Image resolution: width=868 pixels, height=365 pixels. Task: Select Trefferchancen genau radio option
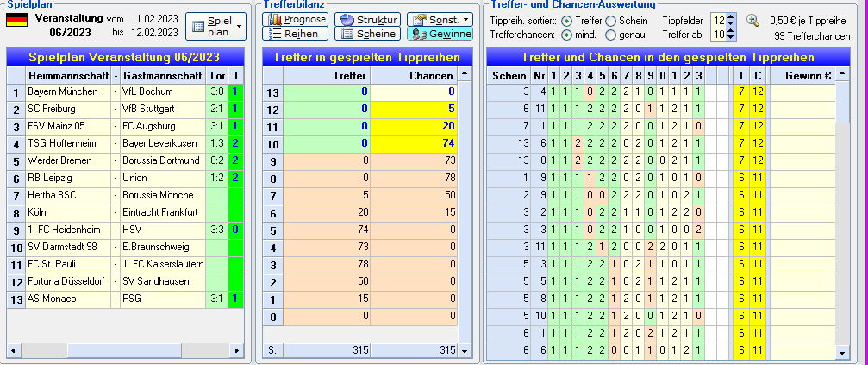coord(610,35)
